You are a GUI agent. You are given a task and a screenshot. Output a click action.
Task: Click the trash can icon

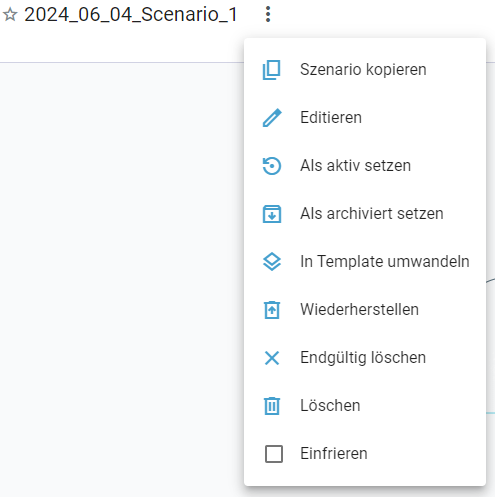272,406
